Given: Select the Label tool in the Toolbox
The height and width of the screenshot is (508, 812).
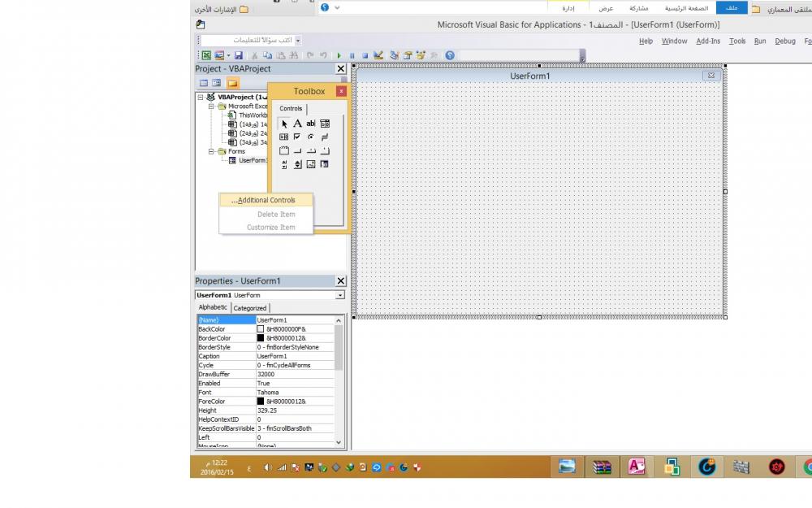Looking at the screenshot, I should (297, 124).
